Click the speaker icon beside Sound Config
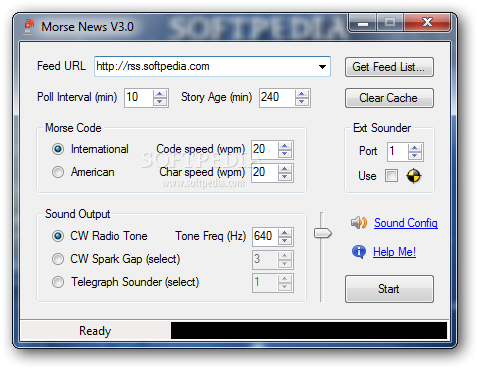This screenshot has height=369, width=478. (x=359, y=222)
